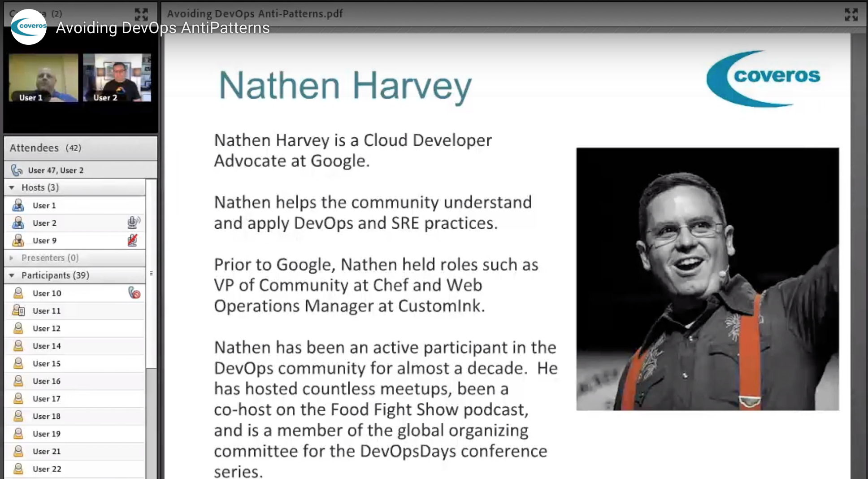The width and height of the screenshot is (868, 479).
Task: Click the Coveros logo on the slide
Action: (763, 78)
